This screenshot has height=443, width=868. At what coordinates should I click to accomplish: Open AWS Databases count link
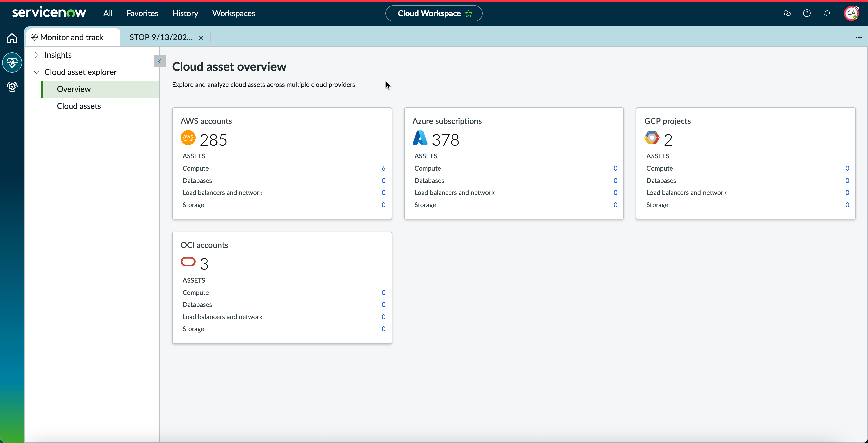pyautogui.click(x=384, y=181)
